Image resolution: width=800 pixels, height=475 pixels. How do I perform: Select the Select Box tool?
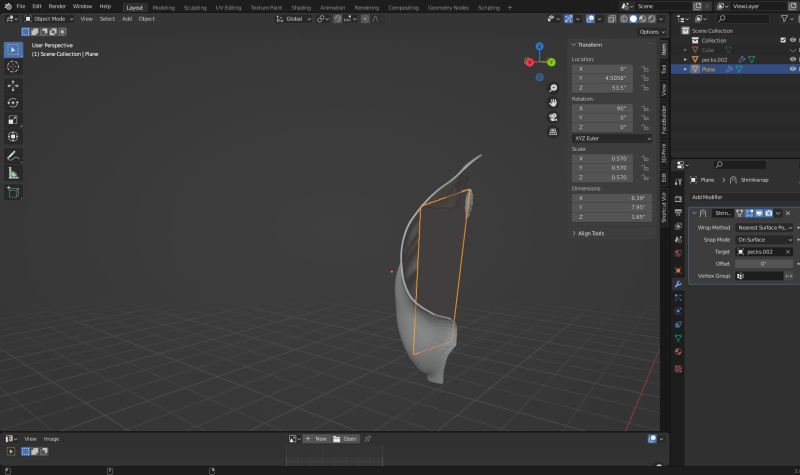click(13, 49)
